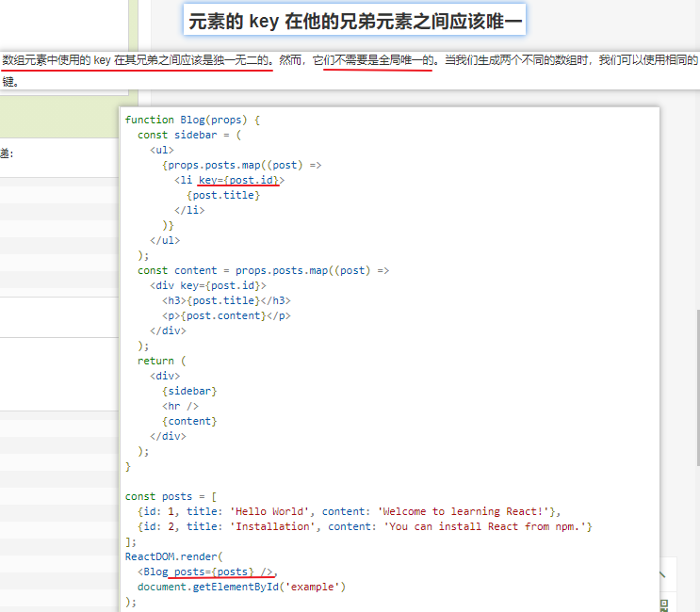Click sentence 数组元素中使用的 key 在其兄弟之间应该是独一无二的
The height and width of the screenshot is (612, 700).
pyautogui.click(x=136, y=59)
